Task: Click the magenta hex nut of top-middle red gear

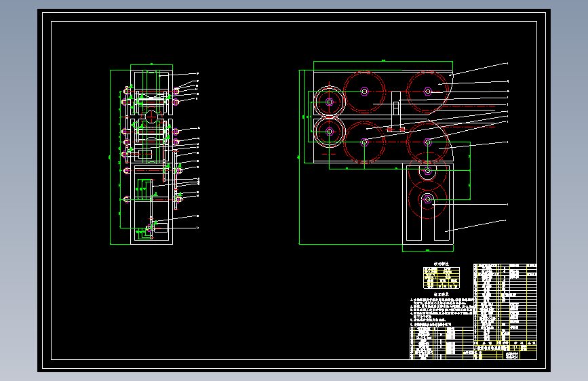Action: (x=364, y=92)
